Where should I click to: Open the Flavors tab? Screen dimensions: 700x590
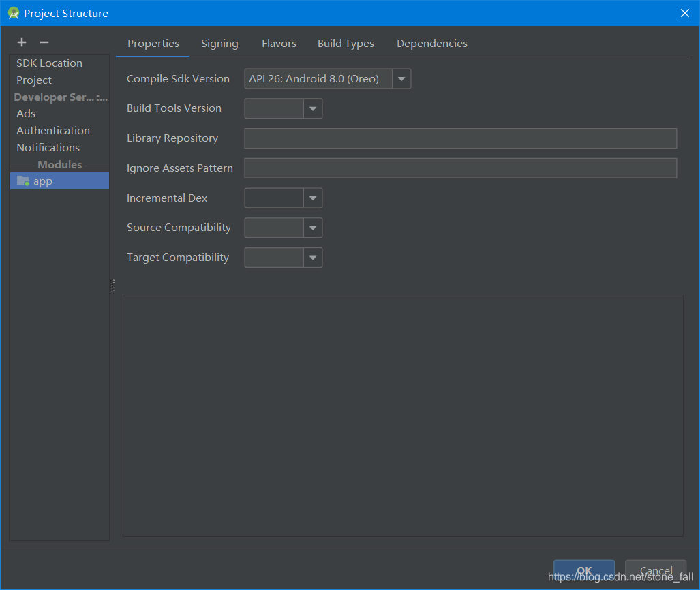[x=279, y=43]
